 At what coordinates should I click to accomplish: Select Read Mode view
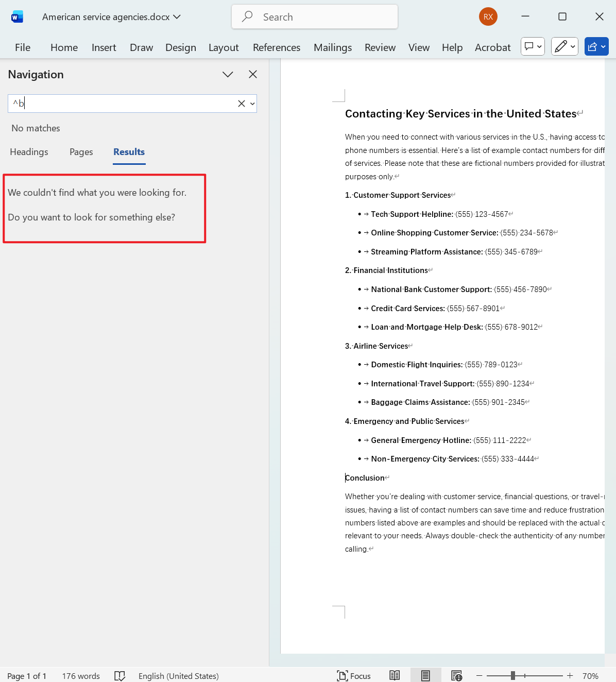click(x=395, y=675)
